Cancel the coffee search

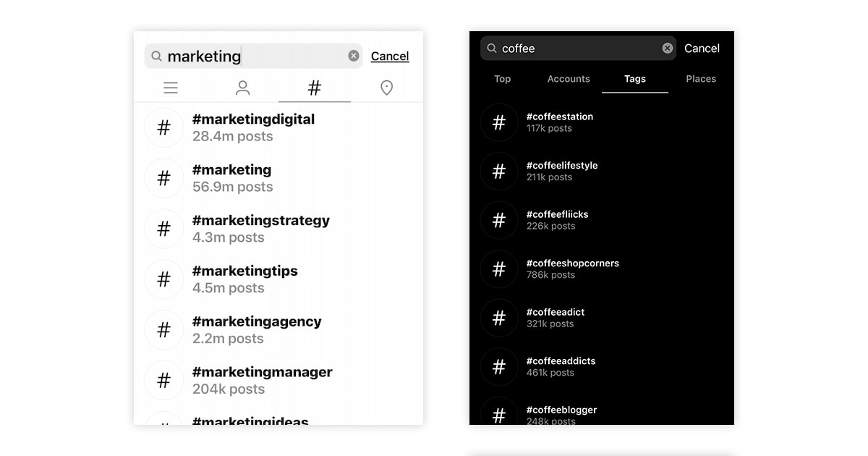pos(702,48)
